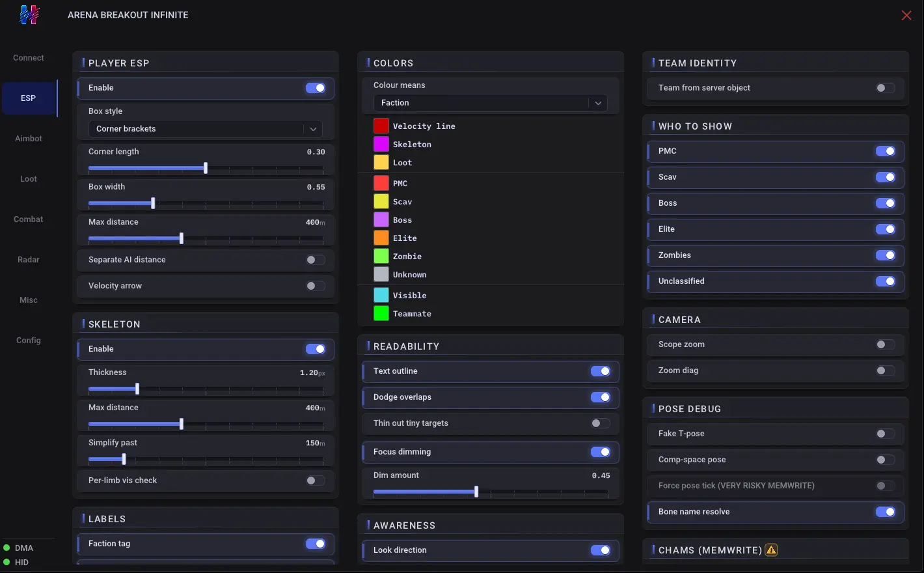Screen dimensions: 924x573
Task: Click the app logo icon
Action: (29, 14)
